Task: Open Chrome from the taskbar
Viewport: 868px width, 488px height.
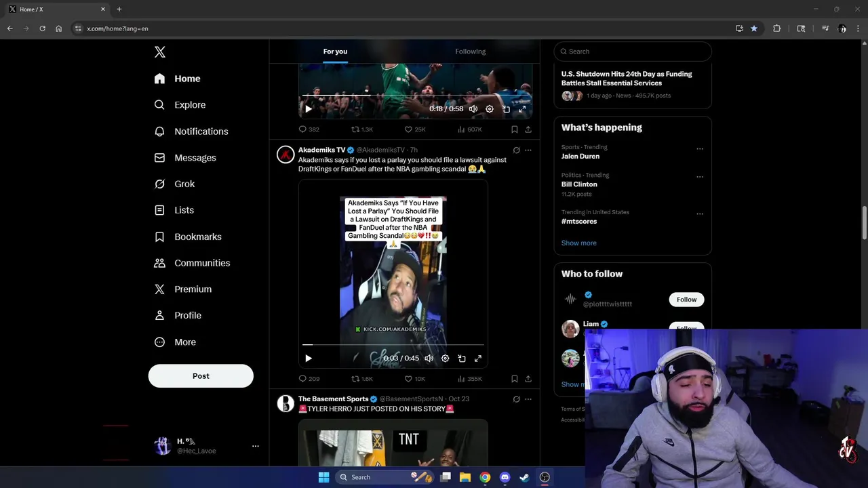Action: pos(485,477)
